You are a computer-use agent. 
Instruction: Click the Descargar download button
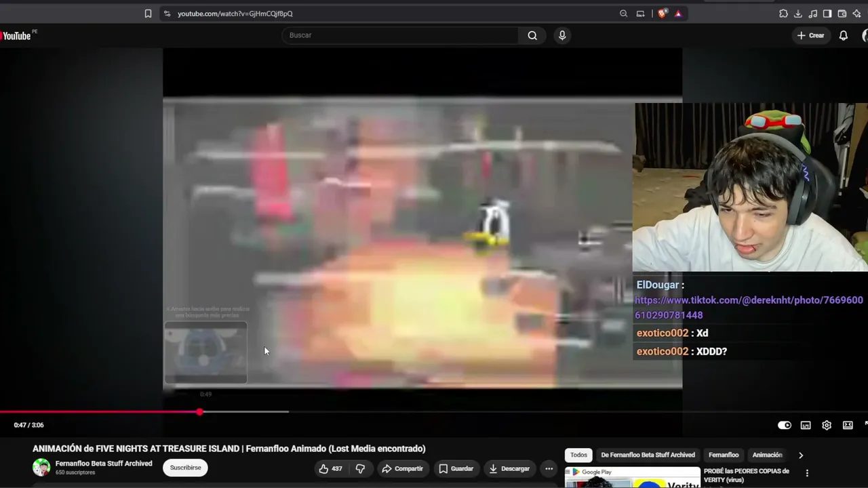pos(509,468)
